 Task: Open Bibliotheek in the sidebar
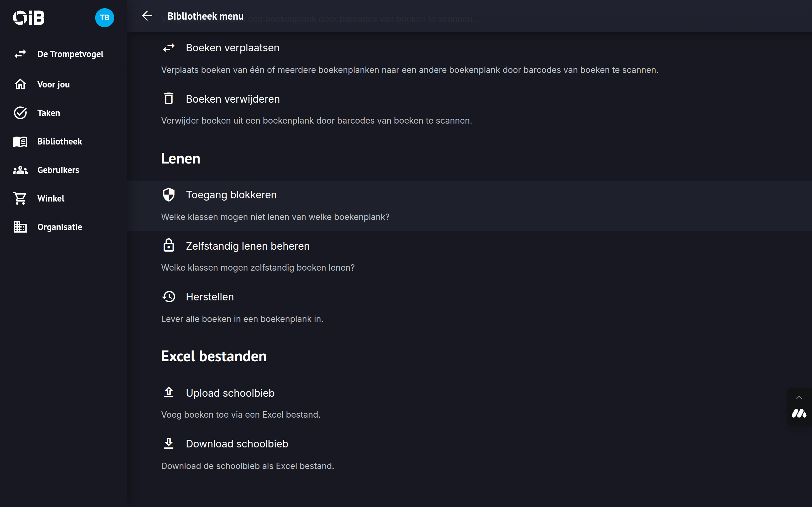tap(59, 142)
